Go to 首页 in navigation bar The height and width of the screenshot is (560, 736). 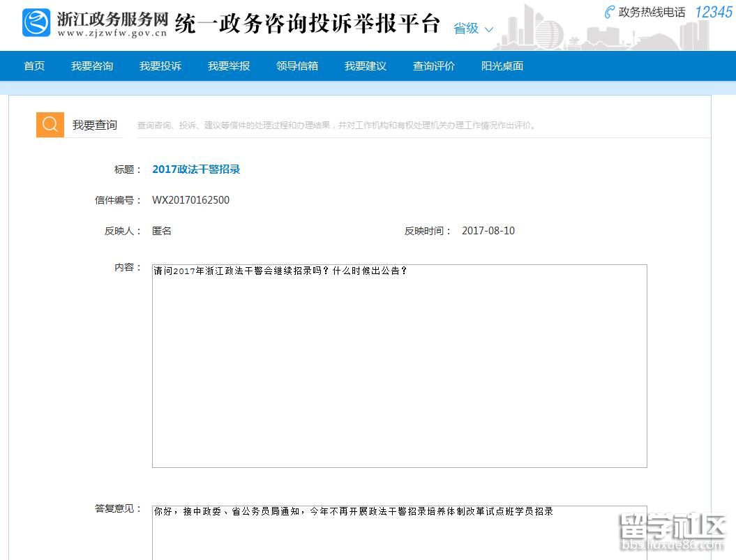point(34,66)
